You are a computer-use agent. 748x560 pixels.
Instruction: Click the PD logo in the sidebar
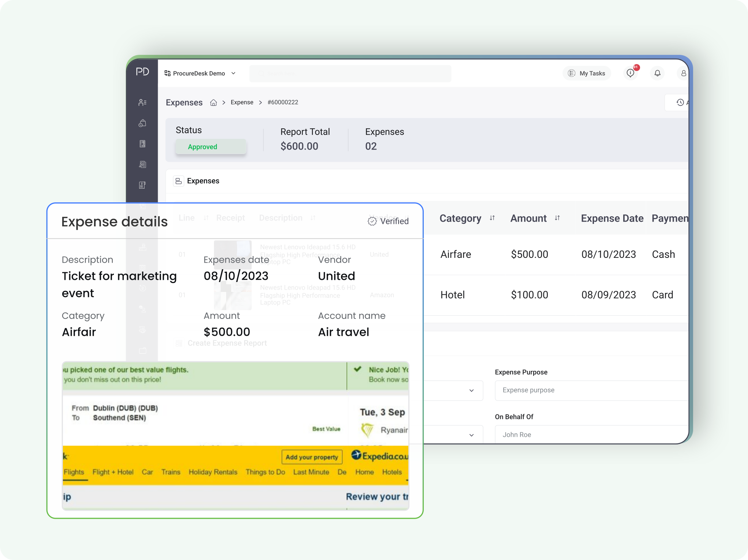coord(142,72)
